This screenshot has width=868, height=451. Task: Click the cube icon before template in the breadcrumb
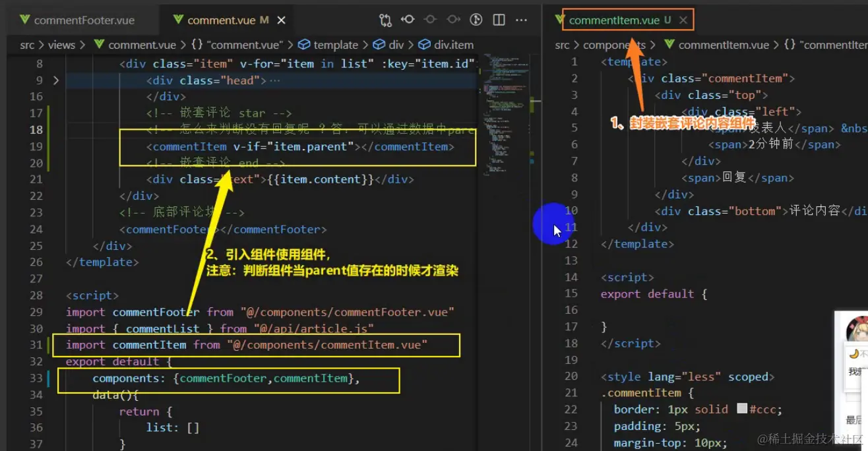coord(304,45)
